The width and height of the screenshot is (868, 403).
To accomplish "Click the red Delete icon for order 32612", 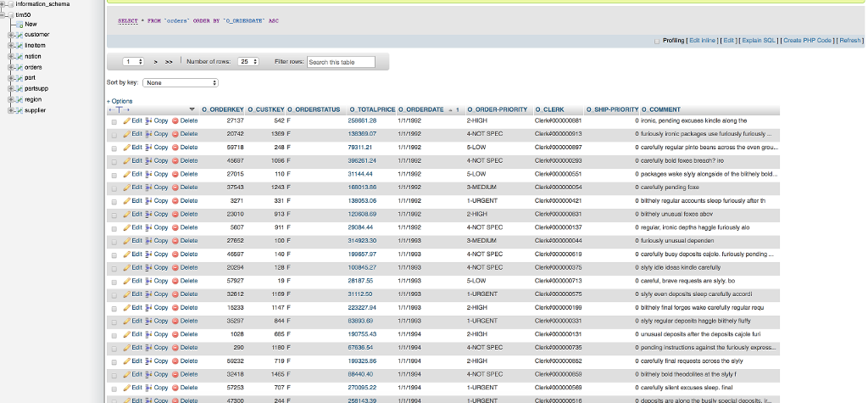I will (175, 294).
